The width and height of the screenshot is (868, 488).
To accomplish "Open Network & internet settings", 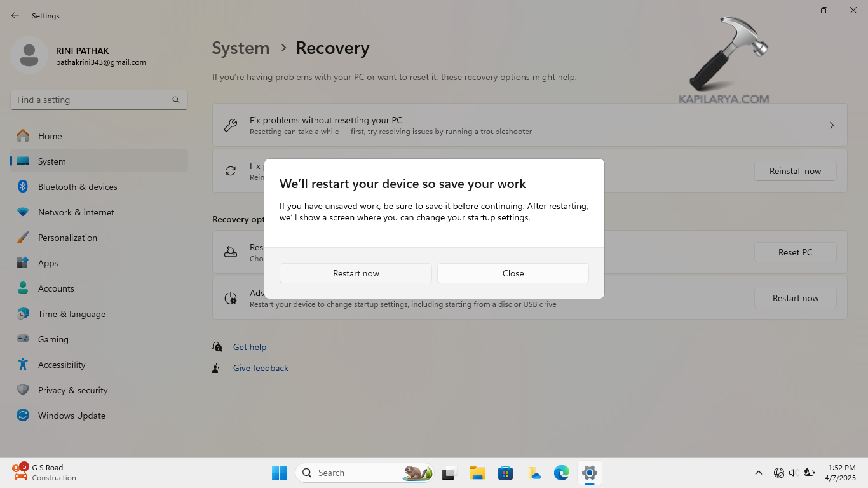I will point(76,212).
